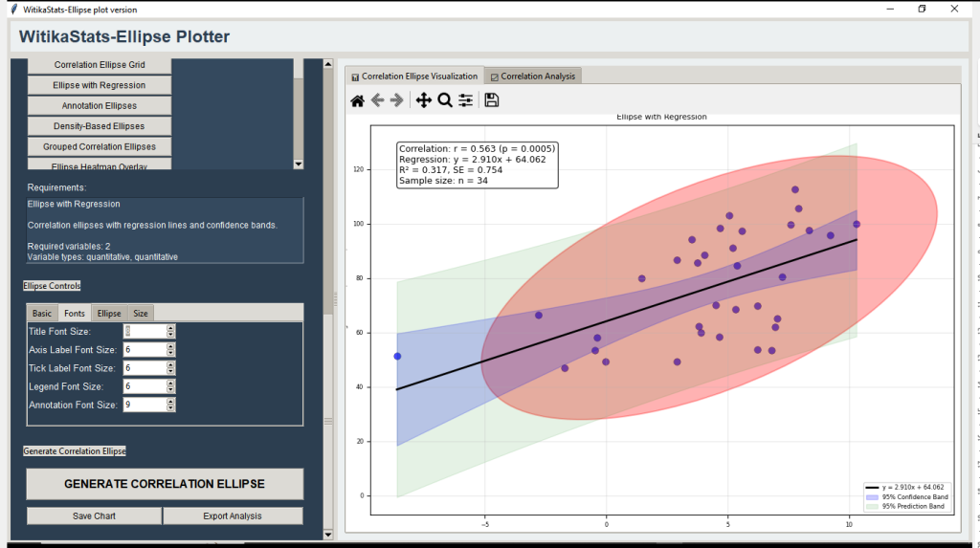Viewport: 980px width, 548px height.
Task: Click GENERATE CORRELATION ELLIPSE button
Action: coord(165,484)
